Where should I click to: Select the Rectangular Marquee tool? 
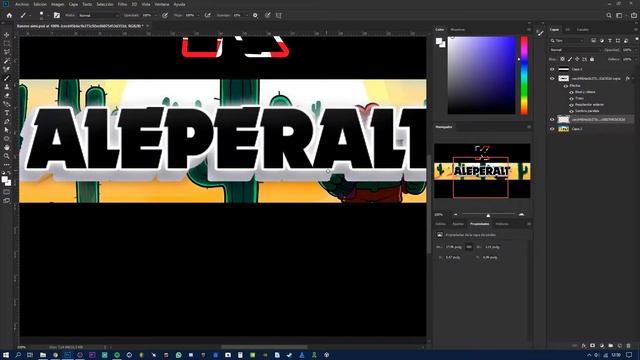pos(7,43)
